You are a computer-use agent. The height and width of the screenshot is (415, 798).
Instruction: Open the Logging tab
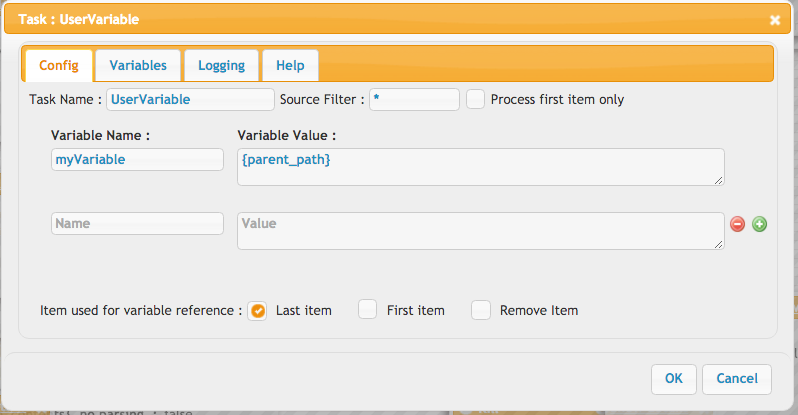pyautogui.click(x=221, y=66)
